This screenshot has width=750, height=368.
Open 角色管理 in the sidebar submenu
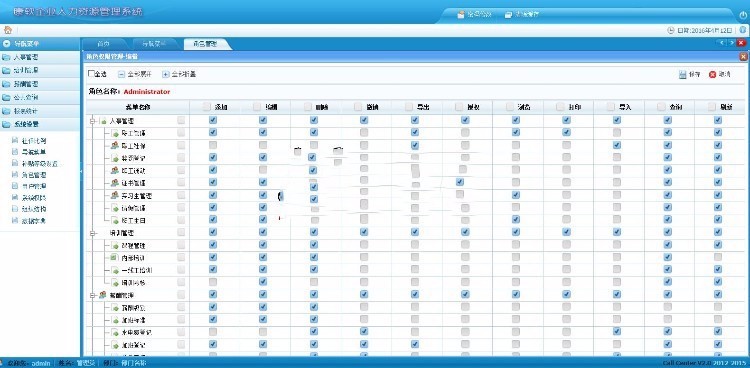tap(33, 175)
